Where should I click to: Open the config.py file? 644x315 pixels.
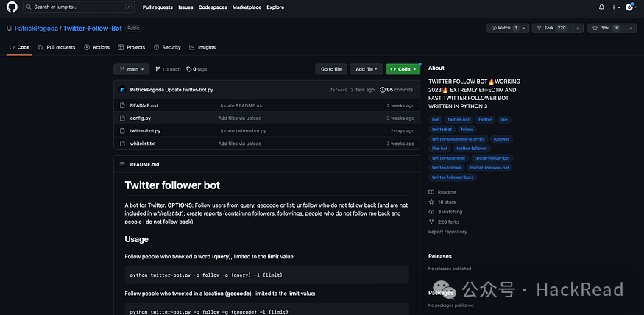(x=141, y=118)
